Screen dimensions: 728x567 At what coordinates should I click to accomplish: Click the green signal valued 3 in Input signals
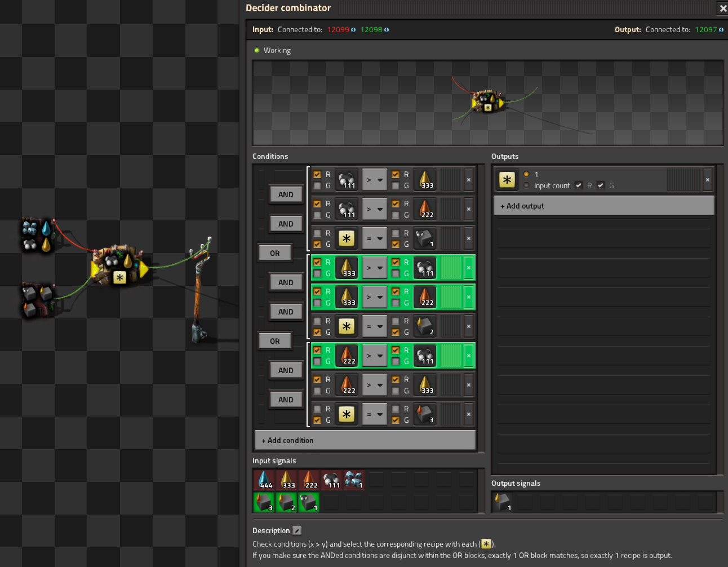264,502
